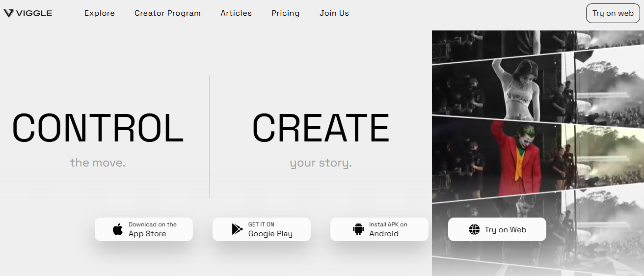Image resolution: width=644 pixels, height=276 pixels.
Task: Open the Creator Program page
Action: coord(167,13)
